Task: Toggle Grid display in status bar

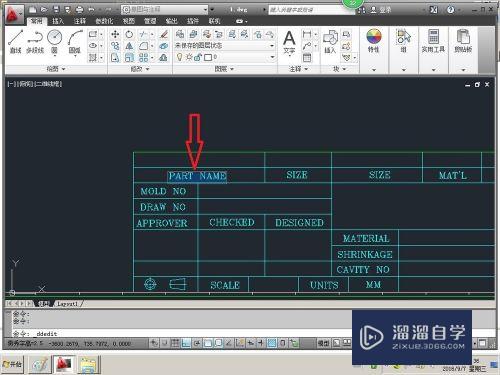Action: (175, 343)
